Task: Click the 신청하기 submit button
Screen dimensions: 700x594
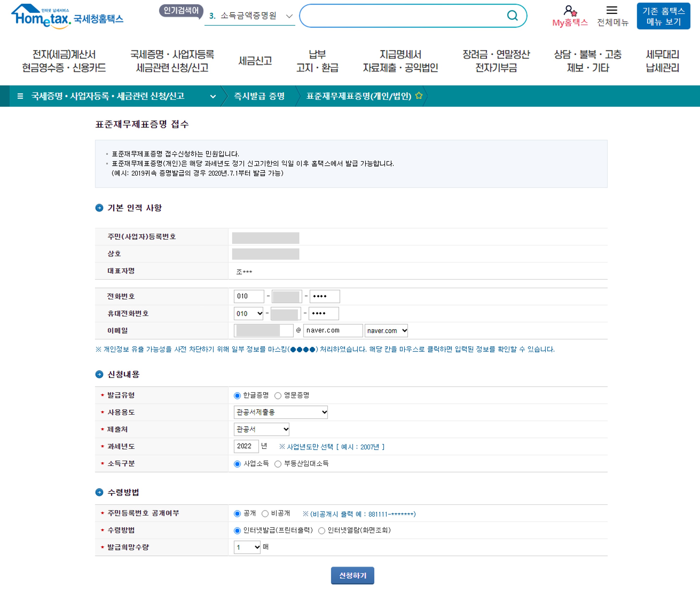Action: (x=352, y=576)
